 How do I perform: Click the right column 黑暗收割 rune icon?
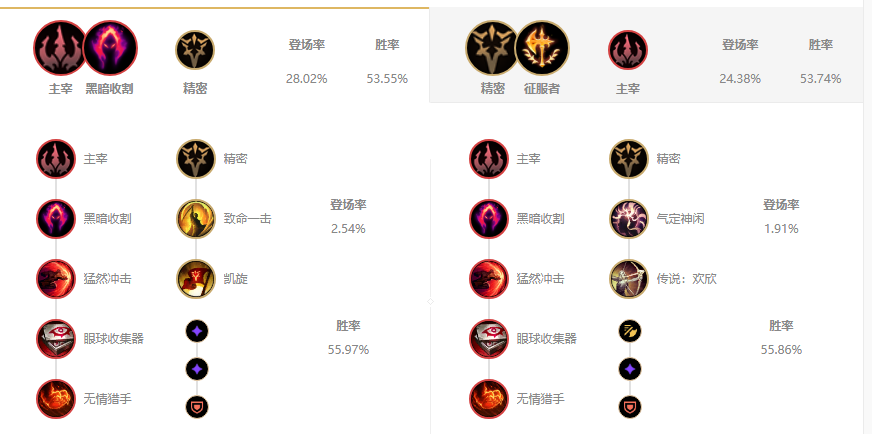click(x=489, y=219)
